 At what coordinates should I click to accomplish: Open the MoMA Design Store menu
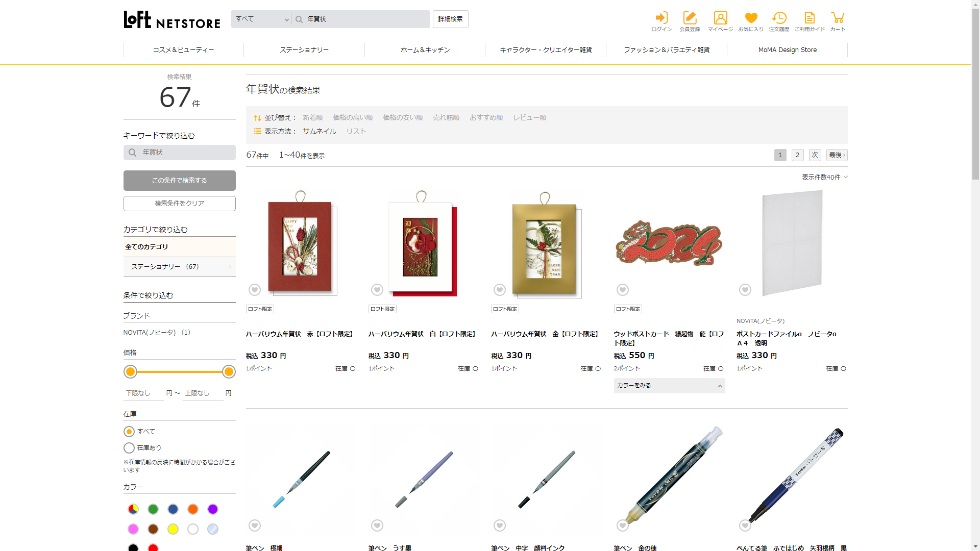pyautogui.click(x=787, y=50)
